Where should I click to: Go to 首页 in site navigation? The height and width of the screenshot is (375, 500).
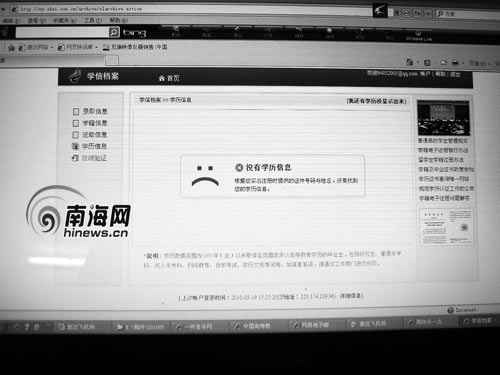click(173, 78)
